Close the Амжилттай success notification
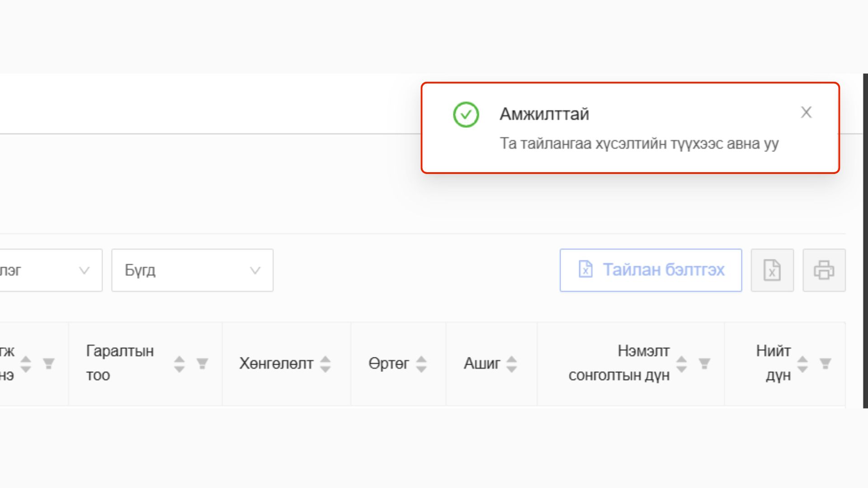 click(806, 113)
